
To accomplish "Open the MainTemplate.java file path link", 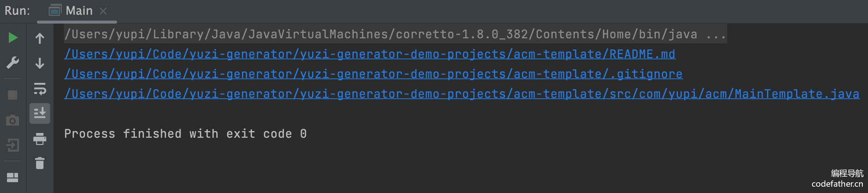I will tap(462, 94).
